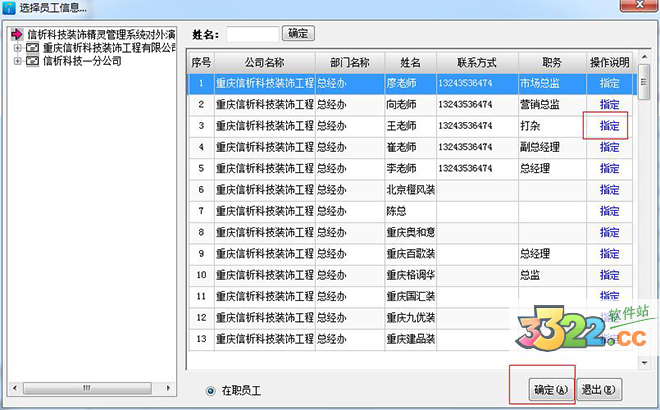
Task: Click 确定 button next to 姓名 field
Action: (x=298, y=33)
